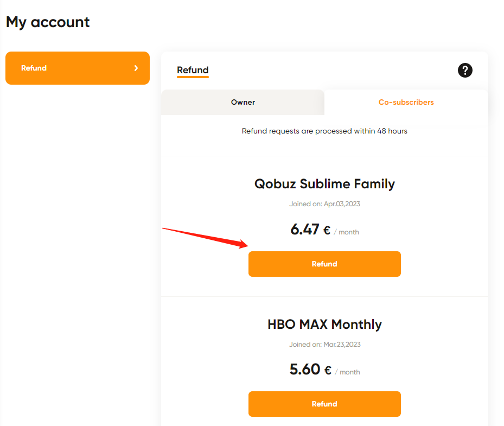The height and width of the screenshot is (426, 504).
Task: Open the help question mark icon
Action: (x=465, y=70)
